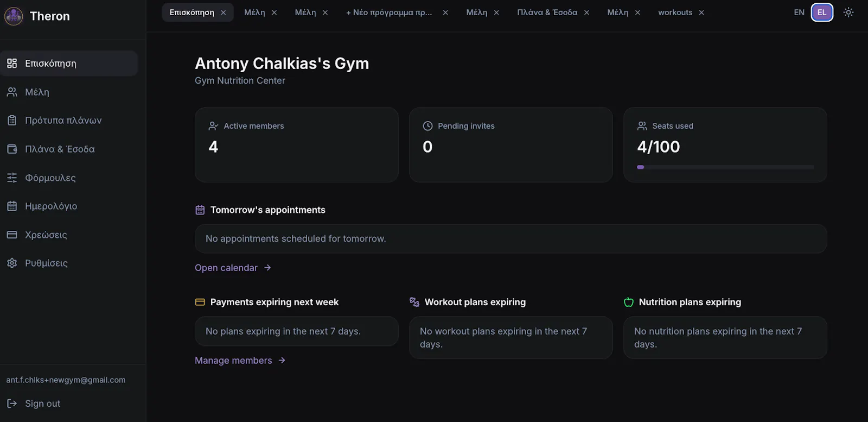Switch language to EL
868x422 pixels.
(x=822, y=12)
